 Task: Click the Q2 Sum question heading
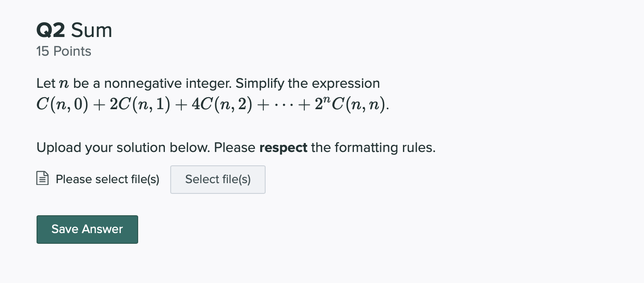[74, 30]
